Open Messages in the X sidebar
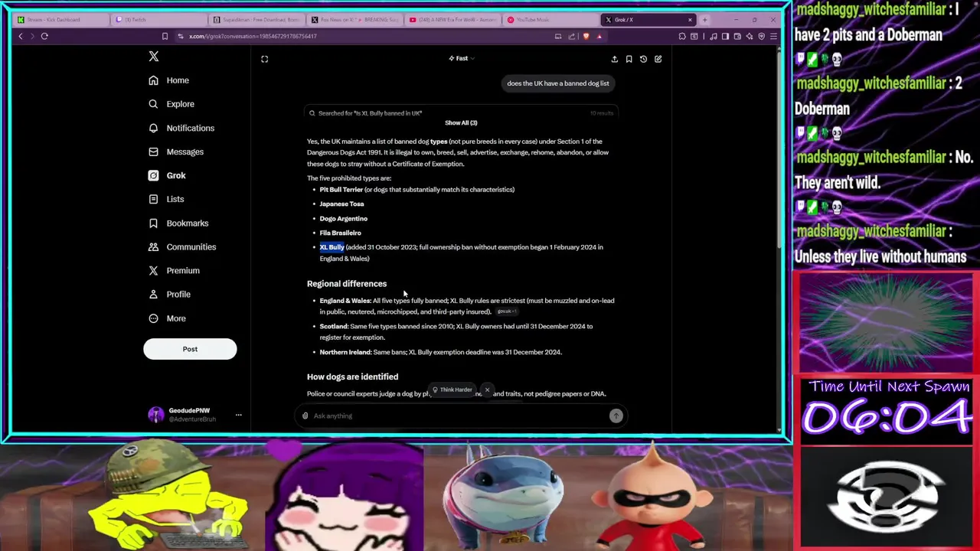The image size is (980, 551). [176, 152]
